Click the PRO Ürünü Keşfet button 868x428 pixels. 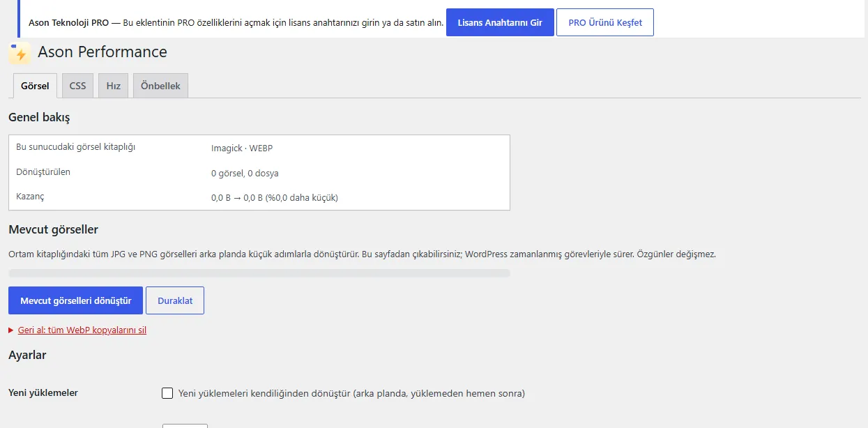(605, 22)
